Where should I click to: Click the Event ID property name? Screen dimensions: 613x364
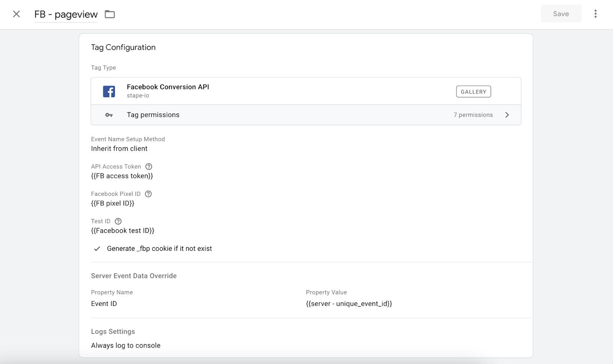click(x=104, y=304)
